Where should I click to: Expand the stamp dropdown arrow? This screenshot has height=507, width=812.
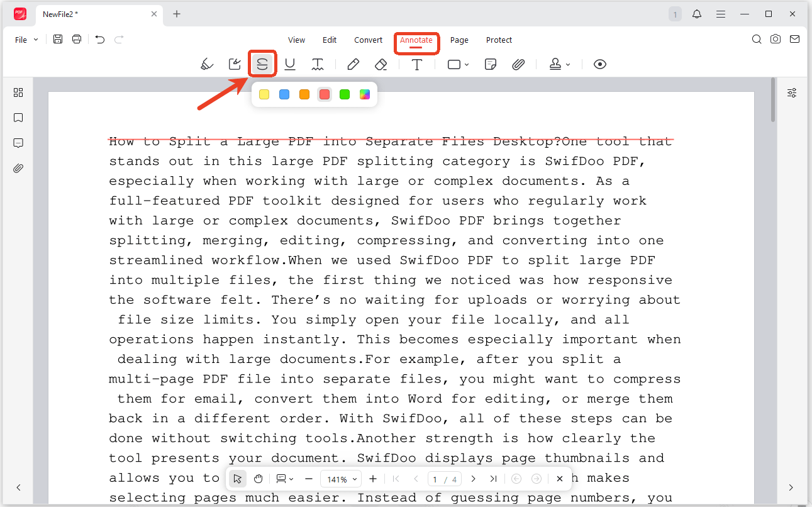click(568, 65)
